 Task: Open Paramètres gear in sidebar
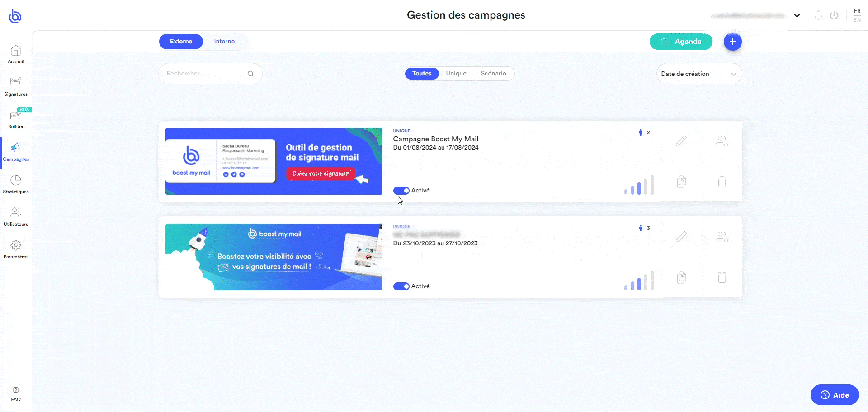click(16, 249)
